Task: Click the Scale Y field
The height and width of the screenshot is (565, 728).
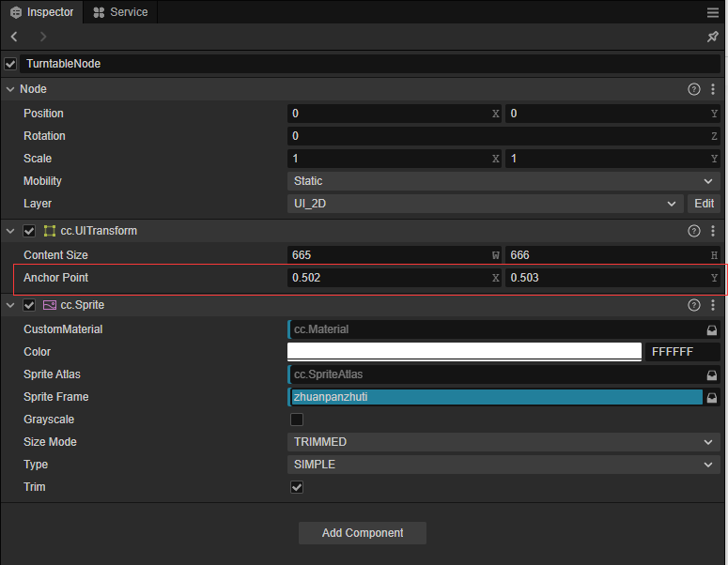Action: click(612, 159)
